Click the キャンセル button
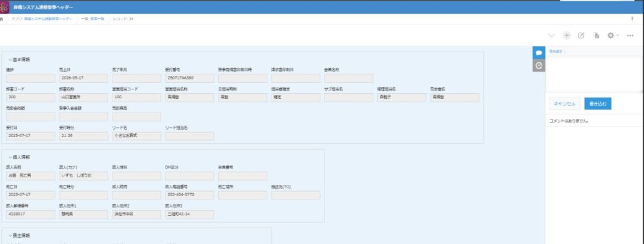Screen dimensions: 644x244 [564, 104]
